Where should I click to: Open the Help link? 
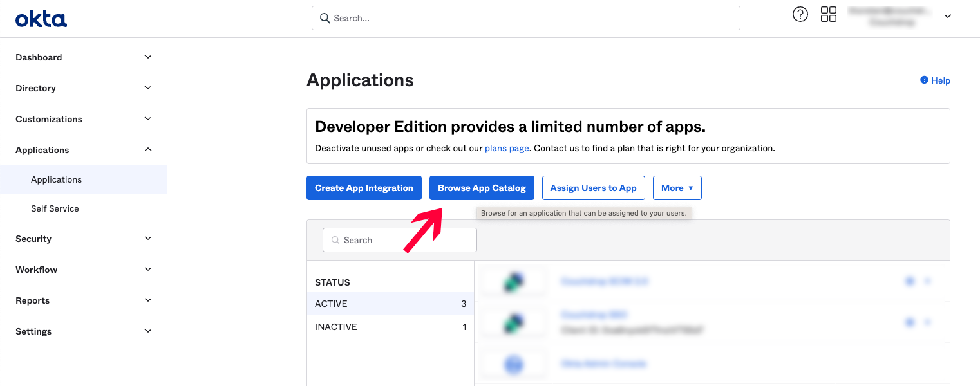pyautogui.click(x=941, y=80)
